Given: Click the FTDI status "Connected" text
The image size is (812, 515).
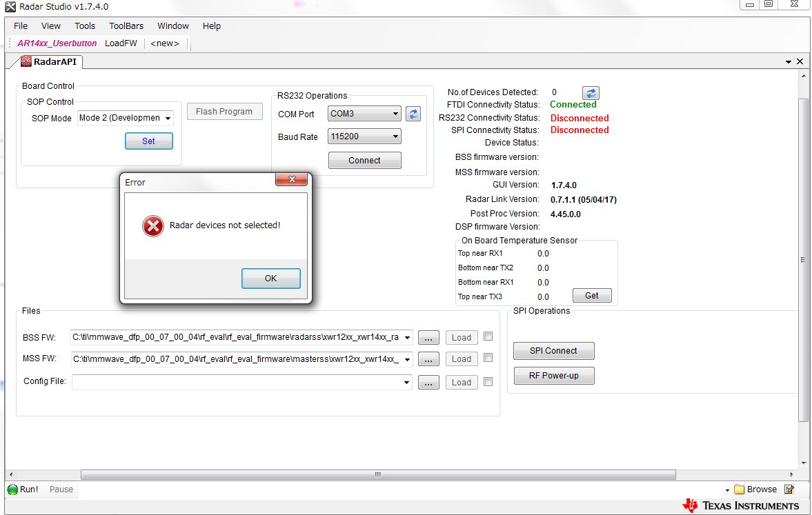Looking at the screenshot, I should (x=573, y=105).
